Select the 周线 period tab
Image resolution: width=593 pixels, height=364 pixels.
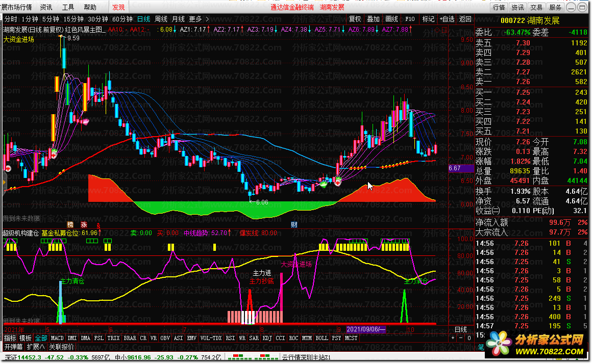point(161,19)
